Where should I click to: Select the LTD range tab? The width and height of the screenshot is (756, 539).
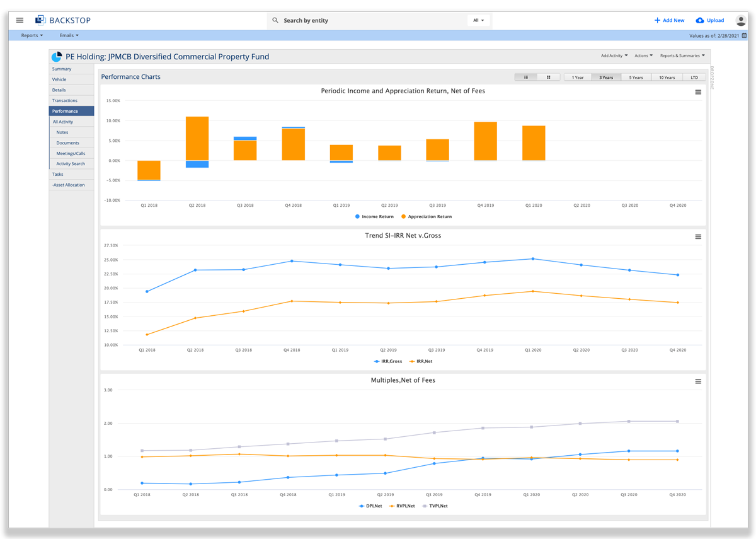(694, 78)
